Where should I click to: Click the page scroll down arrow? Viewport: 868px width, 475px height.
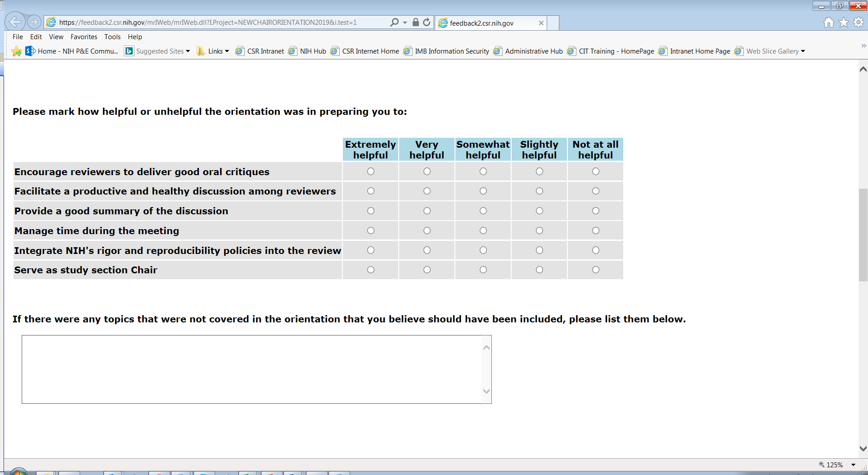[x=863, y=448]
